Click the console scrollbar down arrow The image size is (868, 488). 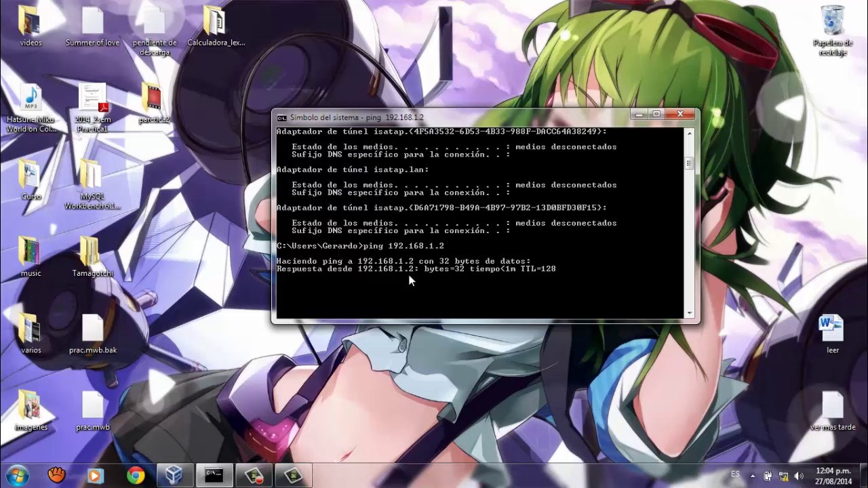tap(689, 313)
